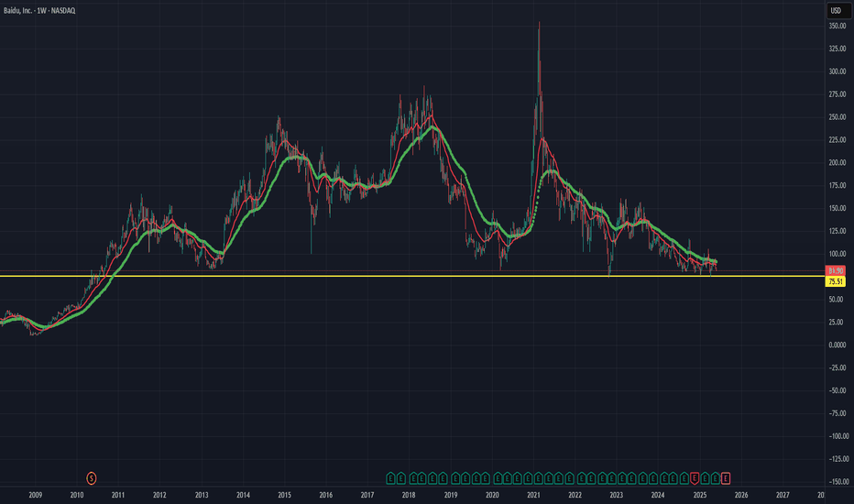The height and width of the screenshot is (504, 854).
Task: Click the -50.00 price axis label
Action: [838, 390]
